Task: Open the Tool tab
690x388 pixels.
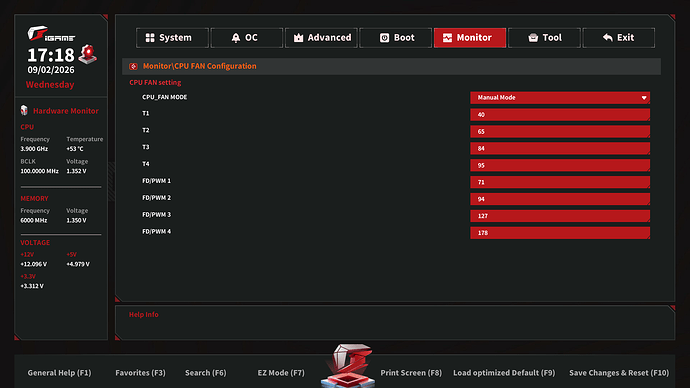Action: 544,38
